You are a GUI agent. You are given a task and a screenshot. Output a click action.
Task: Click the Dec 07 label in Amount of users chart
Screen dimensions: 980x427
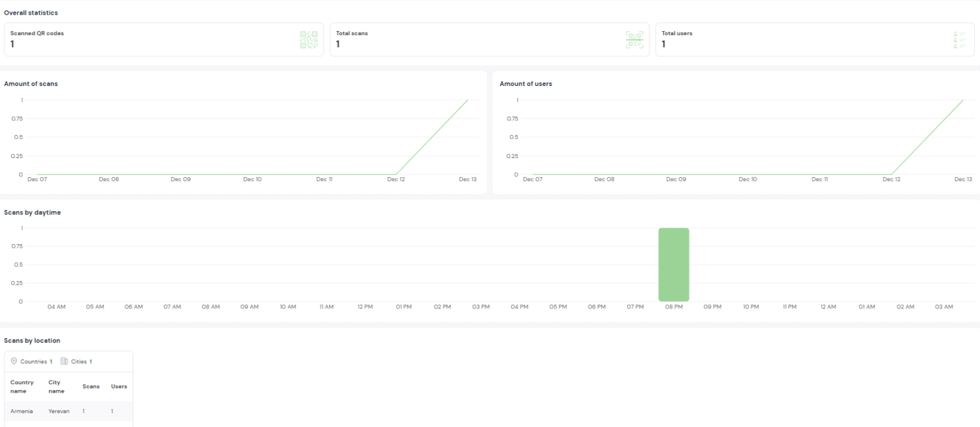(x=532, y=180)
